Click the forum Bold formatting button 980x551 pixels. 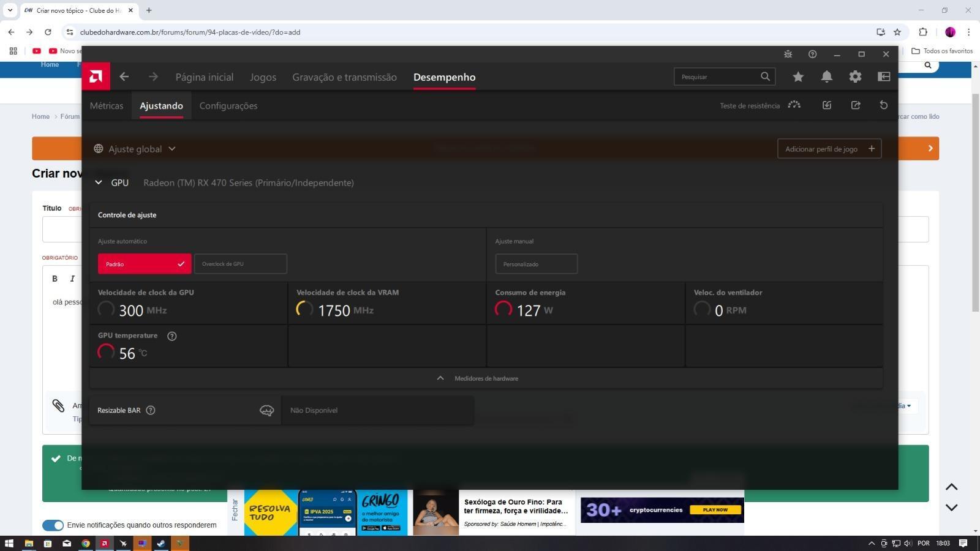coord(55,279)
